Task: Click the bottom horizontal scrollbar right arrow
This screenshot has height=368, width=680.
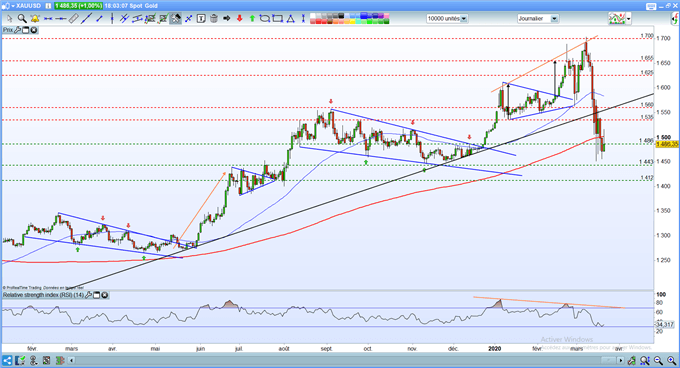Action: tap(621, 361)
